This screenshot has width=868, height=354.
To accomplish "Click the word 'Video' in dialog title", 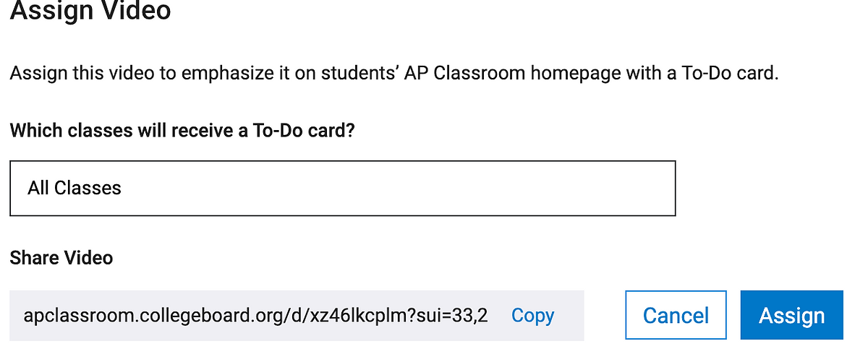I will tap(137, 12).
